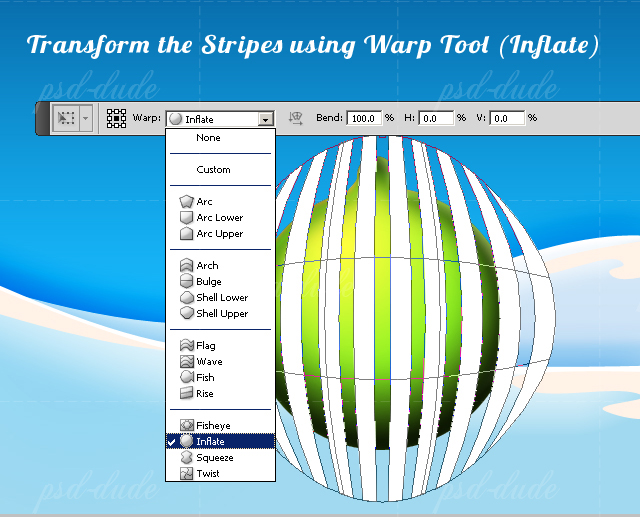Choose the Fisheye warp style

tap(220, 426)
